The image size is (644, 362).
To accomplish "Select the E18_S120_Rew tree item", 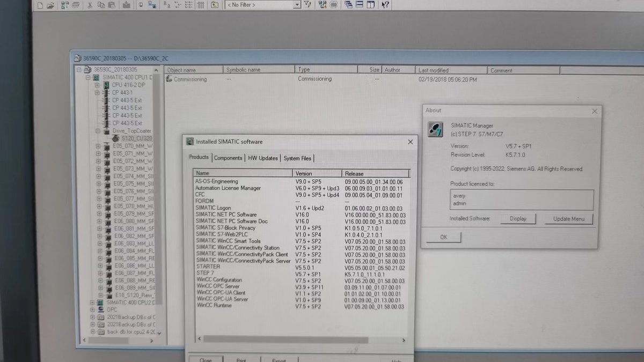I will (x=134, y=295).
